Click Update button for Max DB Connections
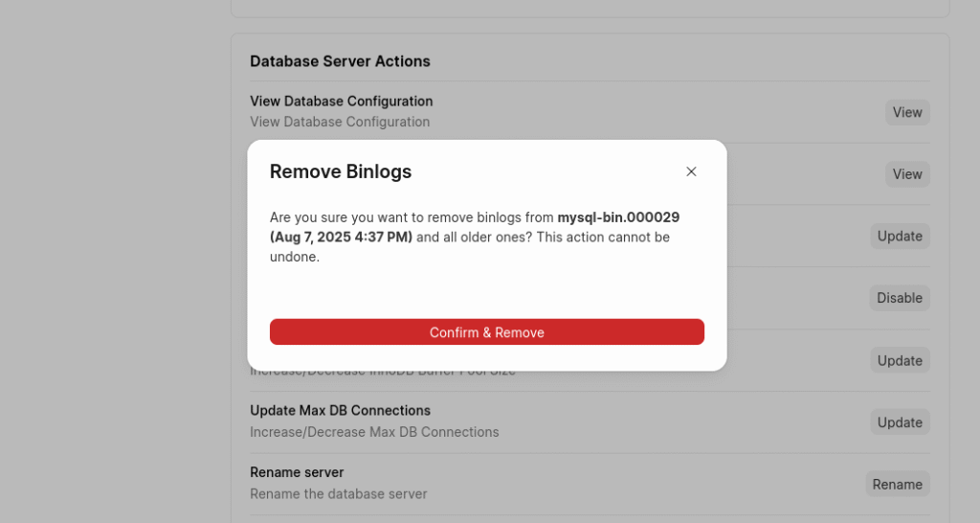This screenshot has width=980, height=523. point(900,422)
